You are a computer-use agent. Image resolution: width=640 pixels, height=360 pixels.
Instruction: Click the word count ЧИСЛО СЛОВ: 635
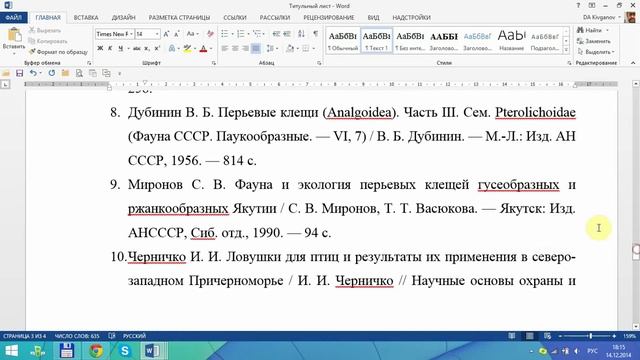tap(77, 336)
